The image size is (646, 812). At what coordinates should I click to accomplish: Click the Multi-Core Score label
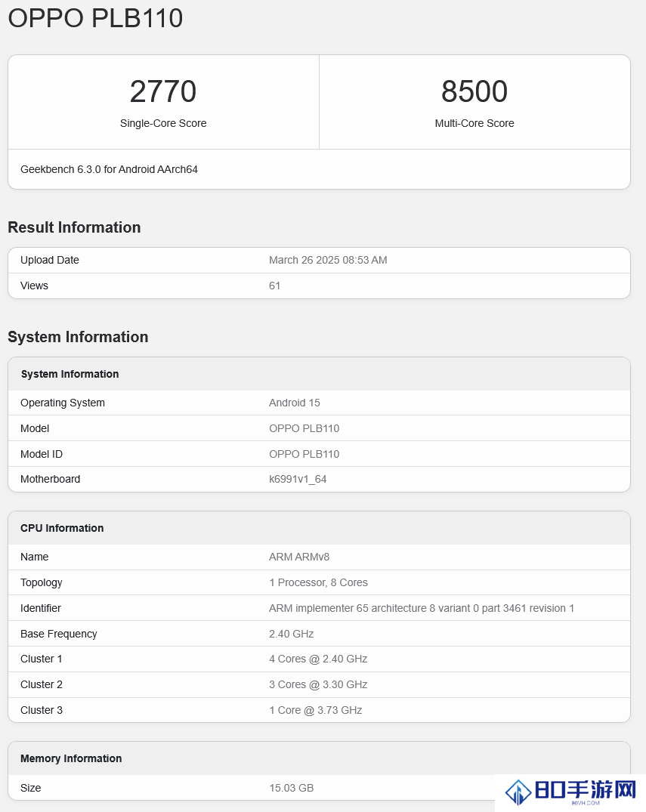click(x=474, y=123)
